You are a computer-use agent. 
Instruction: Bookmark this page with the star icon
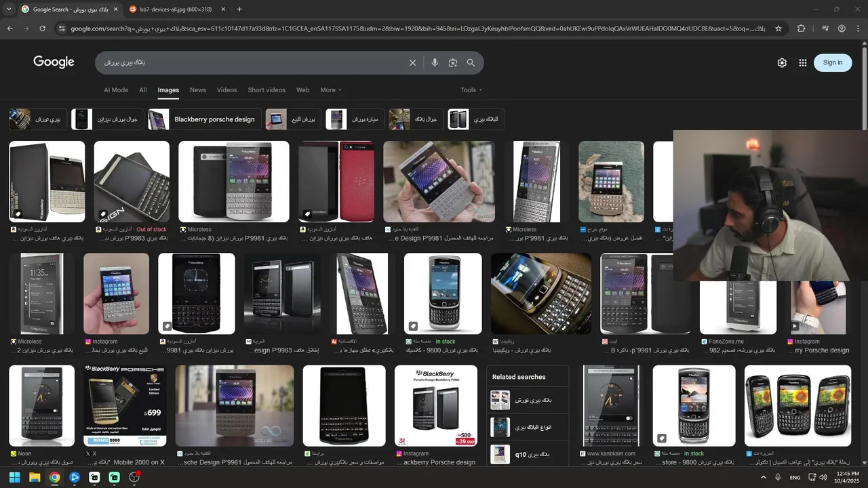[x=778, y=28]
